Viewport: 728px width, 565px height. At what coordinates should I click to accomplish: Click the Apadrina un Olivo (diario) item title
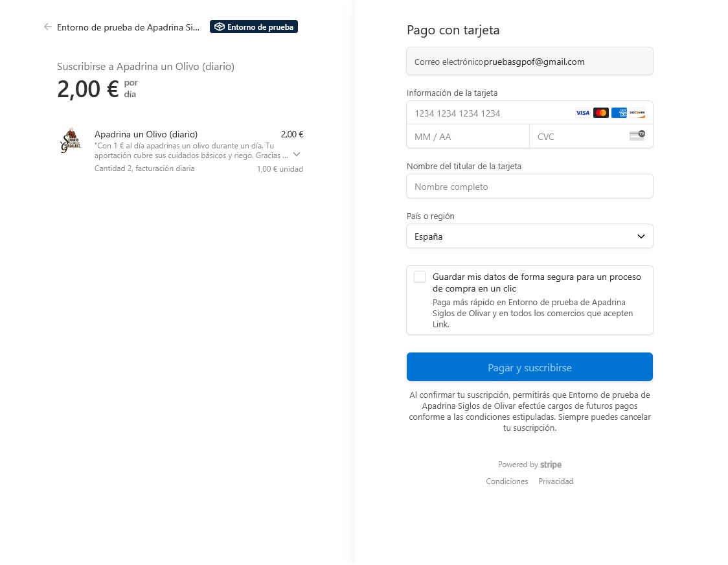tap(146, 134)
